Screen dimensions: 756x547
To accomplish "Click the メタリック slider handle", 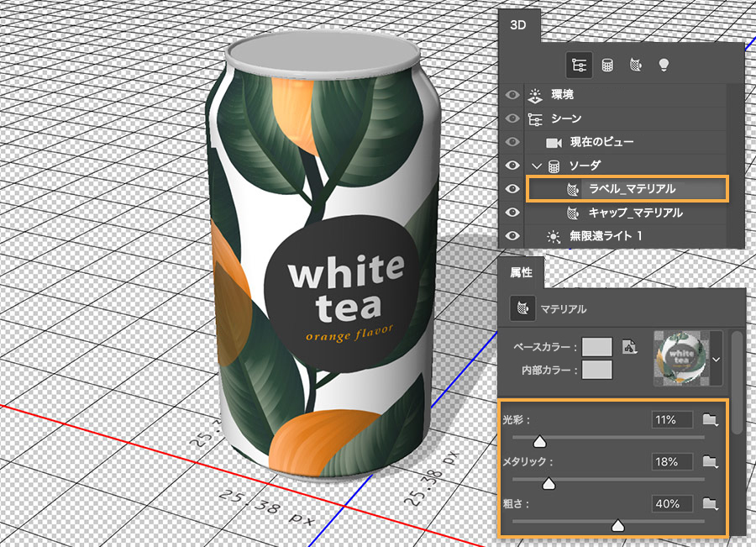I will click(549, 483).
